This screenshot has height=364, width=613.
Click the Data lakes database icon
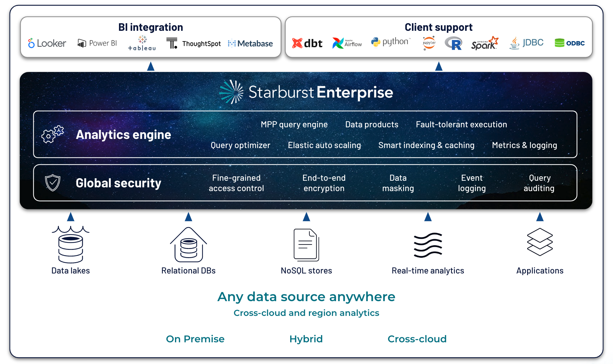pos(70,245)
